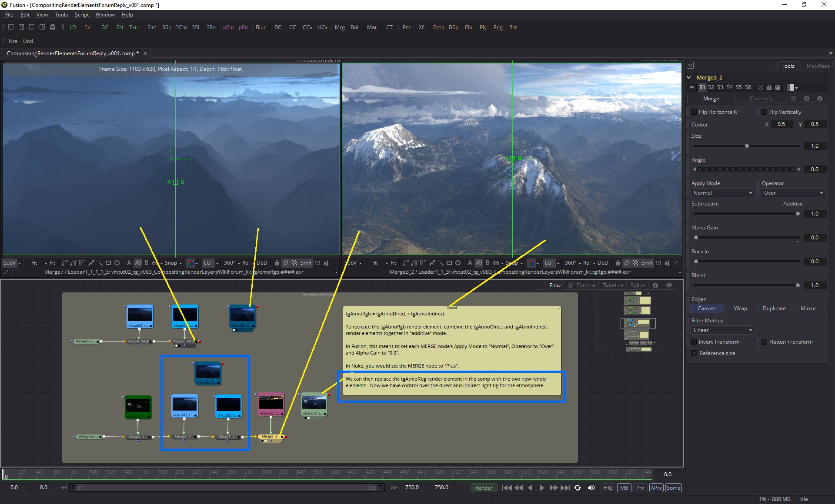Toggle SmR in left viewer
The width and height of the screenshot is (835, 504).
(x=306, y=263)
